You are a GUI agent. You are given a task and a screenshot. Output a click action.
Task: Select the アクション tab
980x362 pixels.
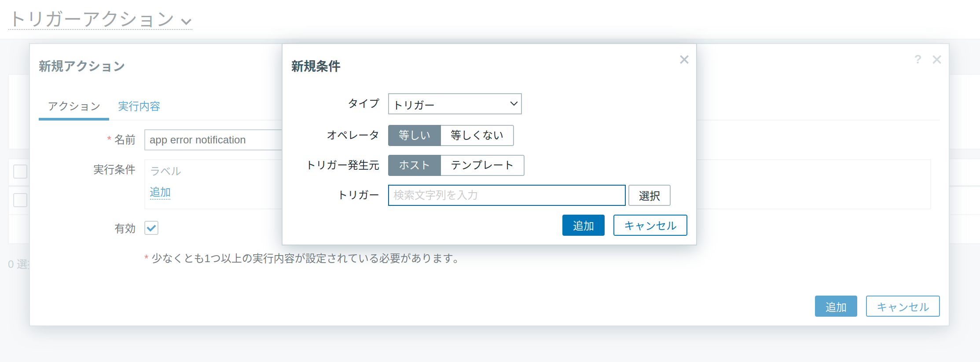pyautogui.click(x=74, y=106)
